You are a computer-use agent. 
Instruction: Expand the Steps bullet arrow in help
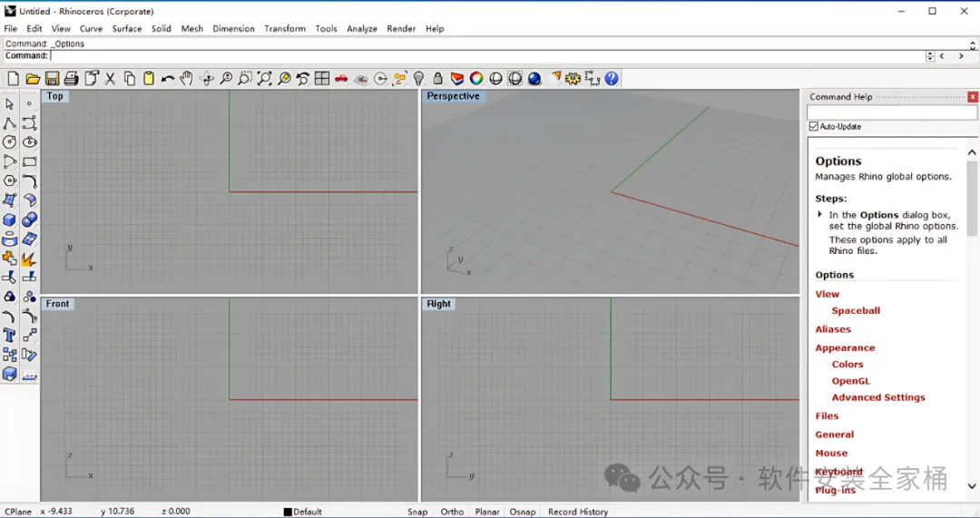(x=820, y=214)
